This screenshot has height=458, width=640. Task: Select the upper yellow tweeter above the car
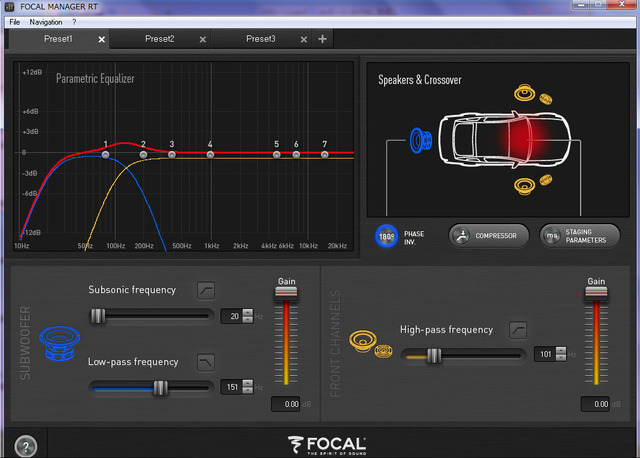click(x=546, y=99)
